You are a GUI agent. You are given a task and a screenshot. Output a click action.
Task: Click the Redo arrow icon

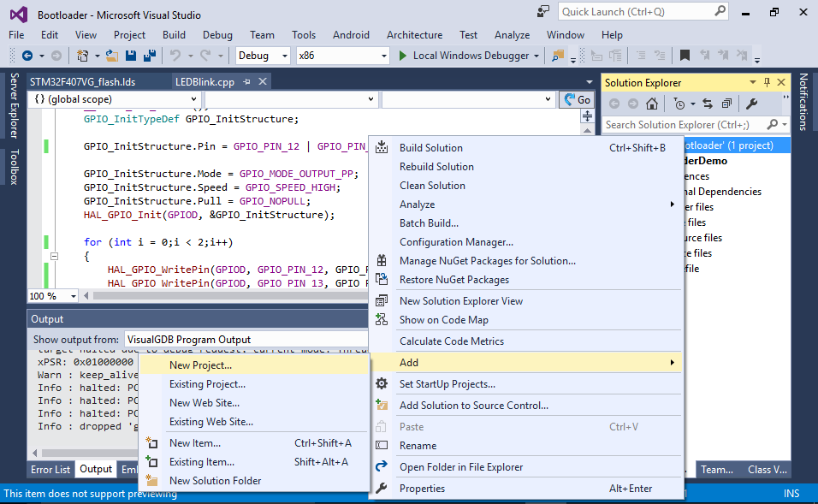click(x=205, y=56)
